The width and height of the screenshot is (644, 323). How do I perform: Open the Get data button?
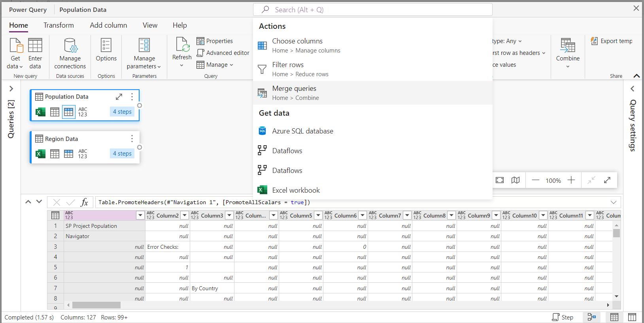coord(15,53)
